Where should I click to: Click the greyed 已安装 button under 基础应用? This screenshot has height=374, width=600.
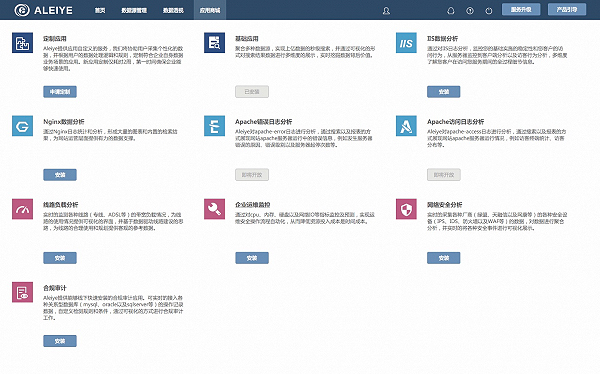(x=252, y=91)
